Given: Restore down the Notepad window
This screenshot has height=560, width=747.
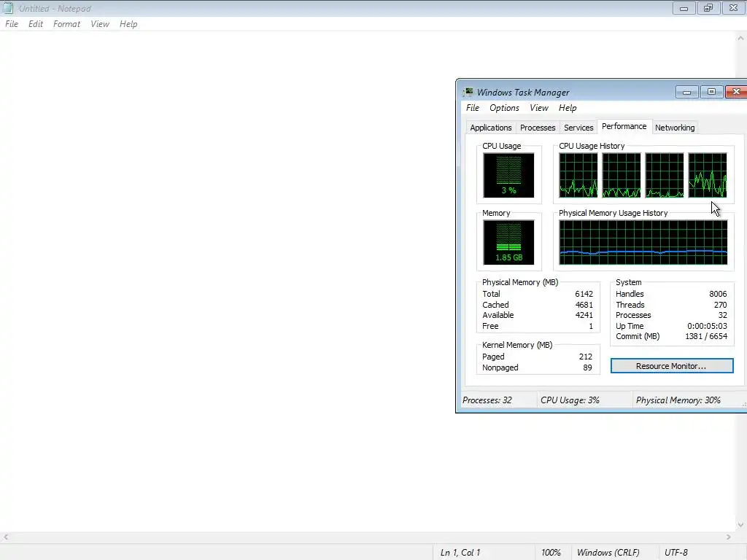Looking at the screenshot, I should 708,8.
